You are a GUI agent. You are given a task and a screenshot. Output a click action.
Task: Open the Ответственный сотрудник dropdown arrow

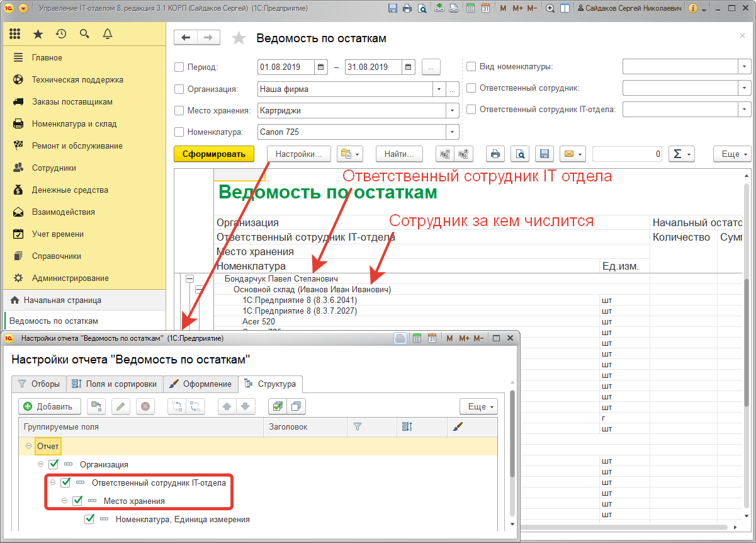(x=745, y=88)
